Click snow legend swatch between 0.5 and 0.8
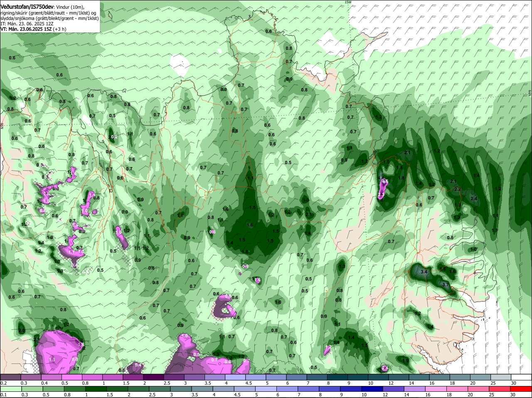Image resolution: width=532 pixels, height=398 pixels. [72, 377]
